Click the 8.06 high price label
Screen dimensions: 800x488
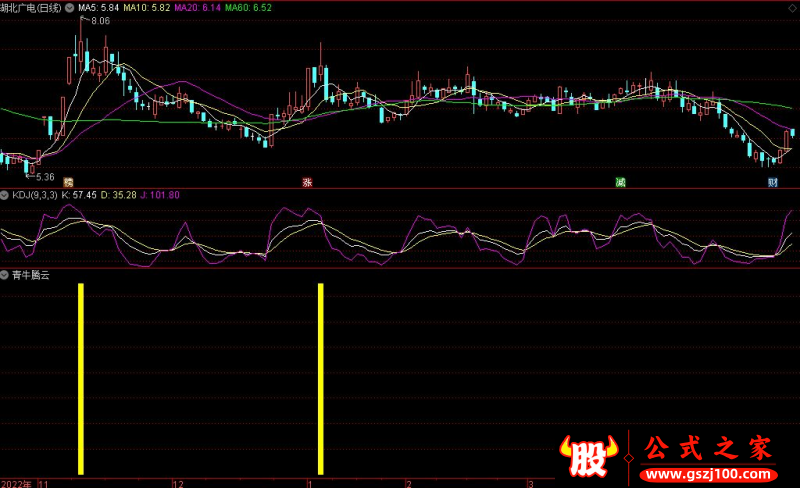(x=100, y=21)
